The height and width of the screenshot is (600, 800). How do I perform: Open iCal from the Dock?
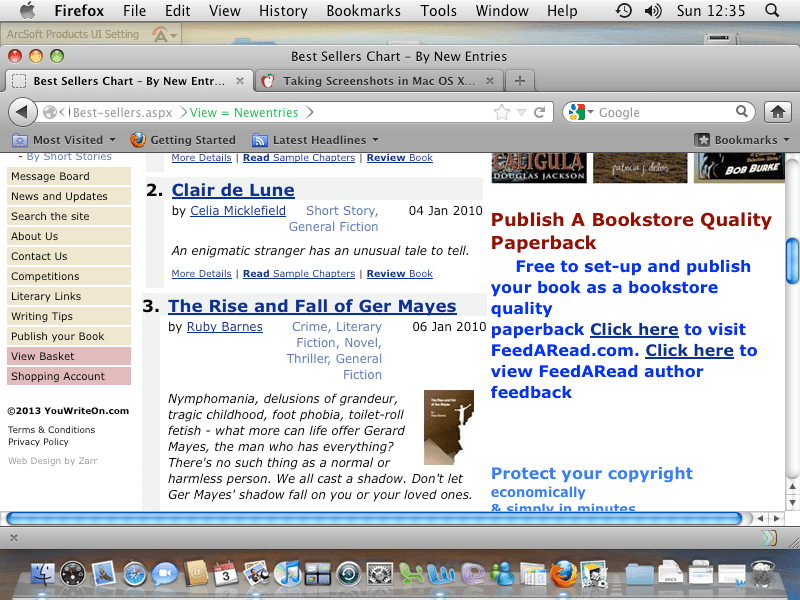point(226,573)
